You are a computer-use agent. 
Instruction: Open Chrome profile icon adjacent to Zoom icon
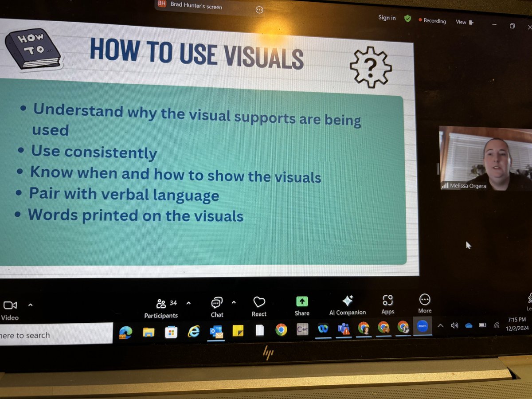403,327
